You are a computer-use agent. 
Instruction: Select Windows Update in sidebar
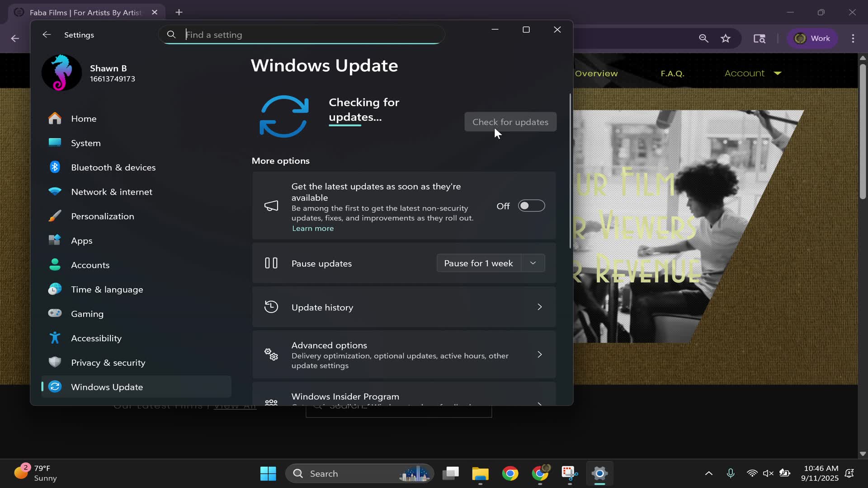pos(107,387)
